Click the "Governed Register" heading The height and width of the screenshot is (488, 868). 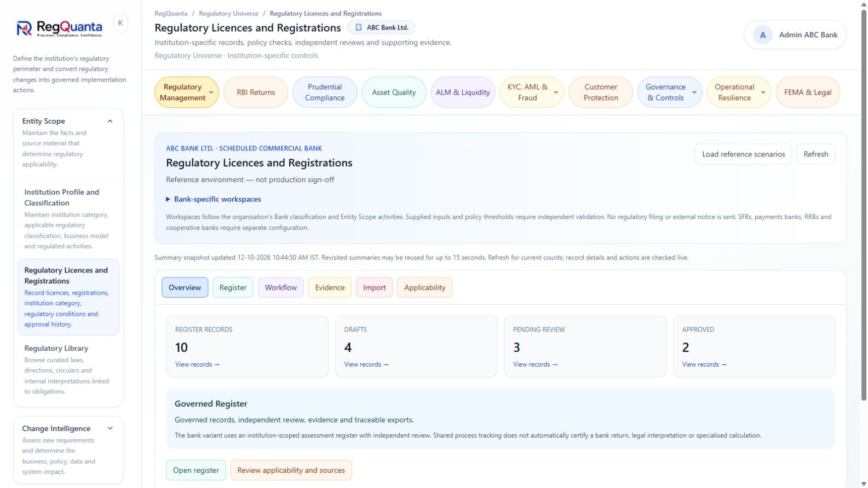tap(211, 404)
